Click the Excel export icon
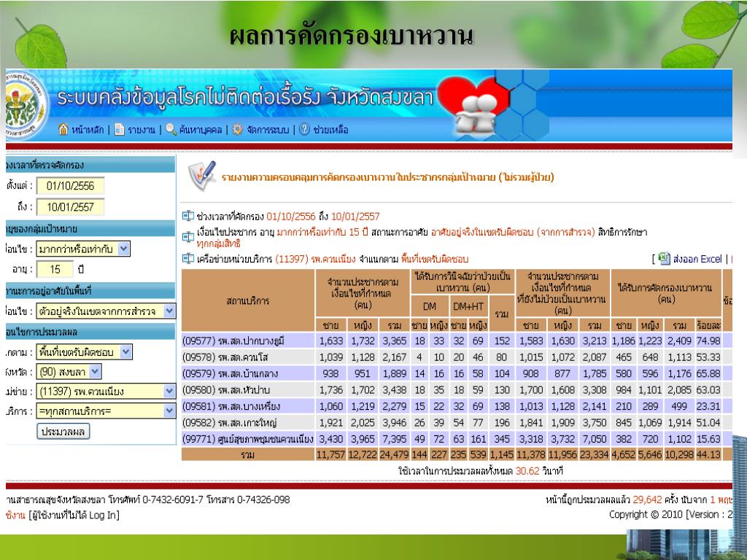The height and width of the screenshot is (560, 747). (x=664, y=259)
